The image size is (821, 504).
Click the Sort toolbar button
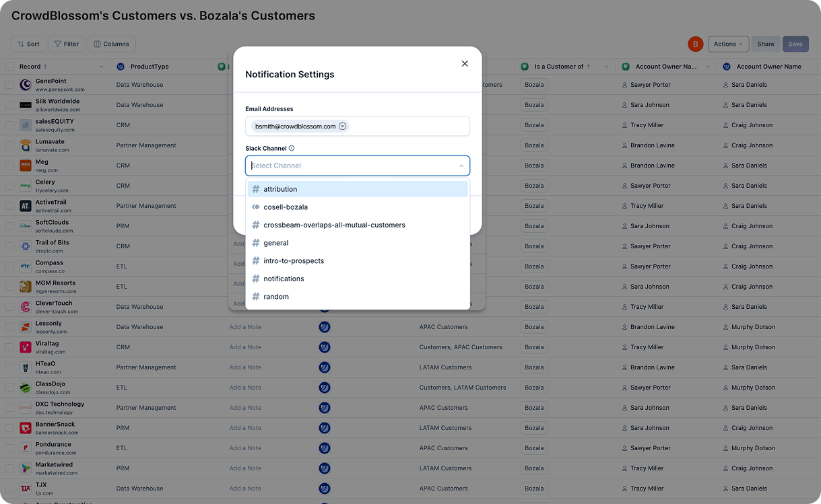pyautogui.click(x=29, y=44)
